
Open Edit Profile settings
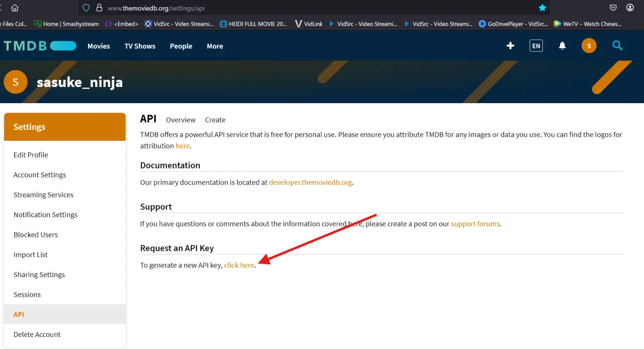coord(64,155)
